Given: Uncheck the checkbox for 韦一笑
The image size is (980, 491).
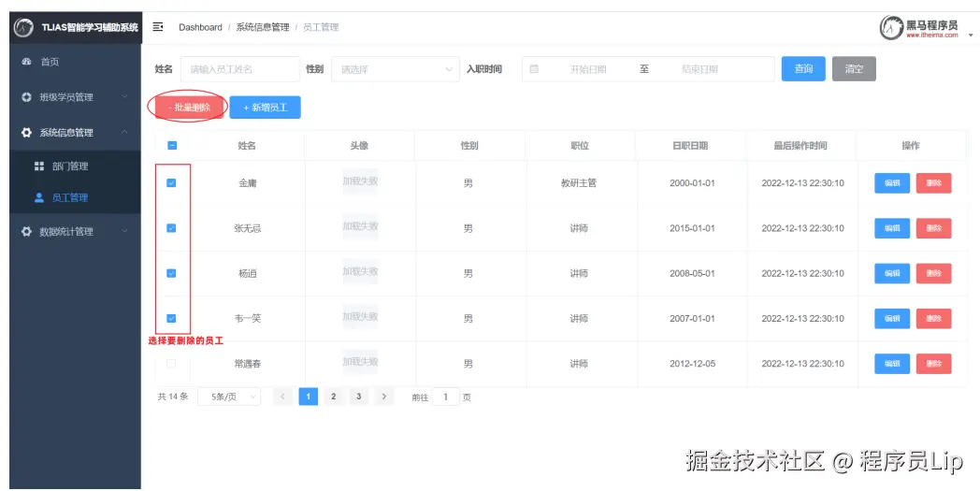Looking at the screenshot, I should click(171, 318).
